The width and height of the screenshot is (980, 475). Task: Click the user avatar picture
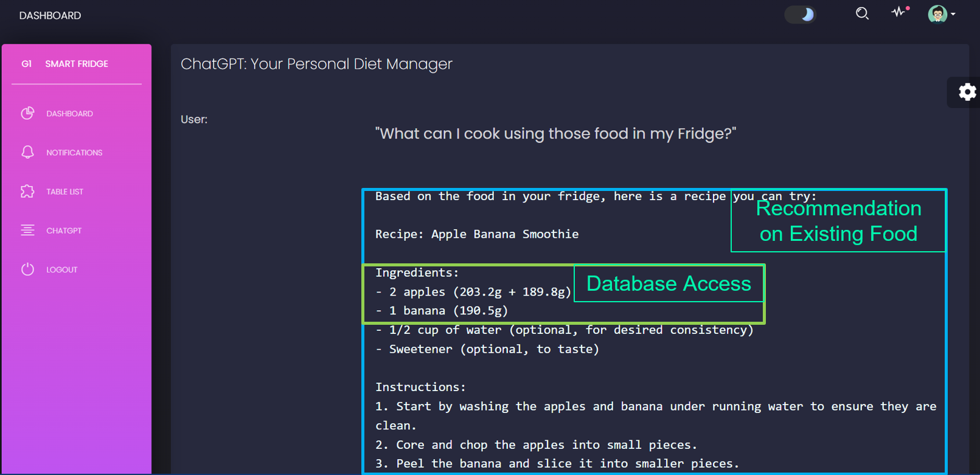[937, 13]
